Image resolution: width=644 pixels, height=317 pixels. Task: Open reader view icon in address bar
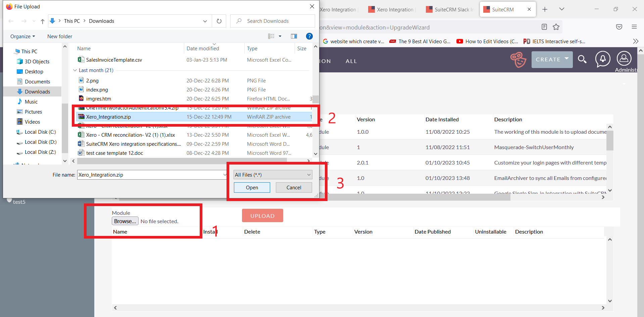click(544, 27)
